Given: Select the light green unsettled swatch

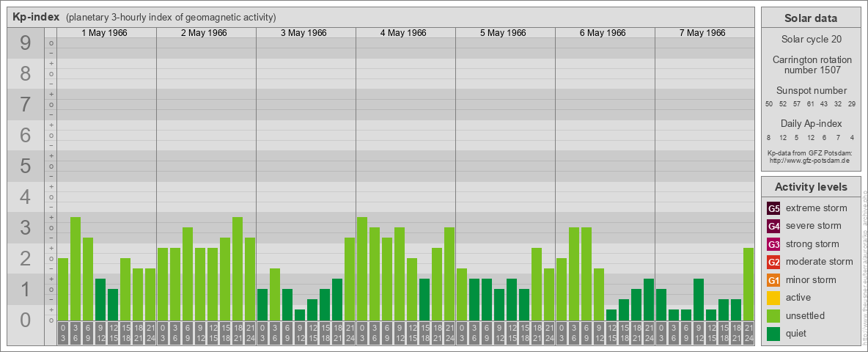Looking at the screenshot, I should tap(773, 316).
